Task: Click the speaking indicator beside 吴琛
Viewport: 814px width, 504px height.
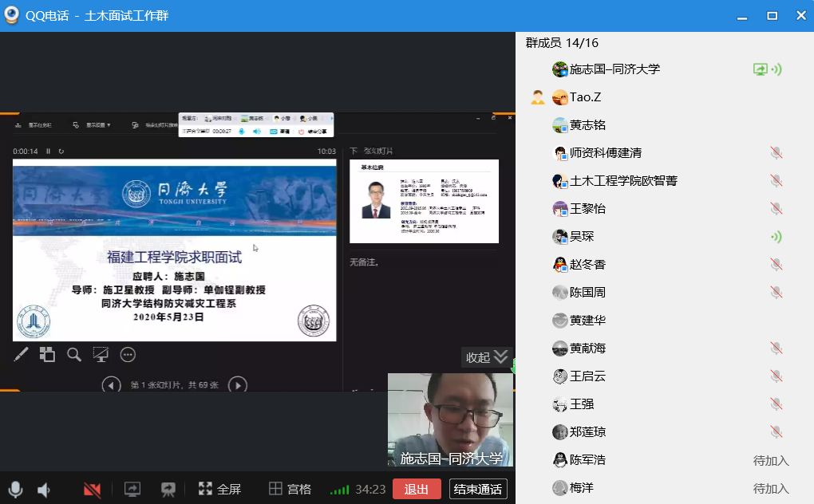Action: pos(777,237)
